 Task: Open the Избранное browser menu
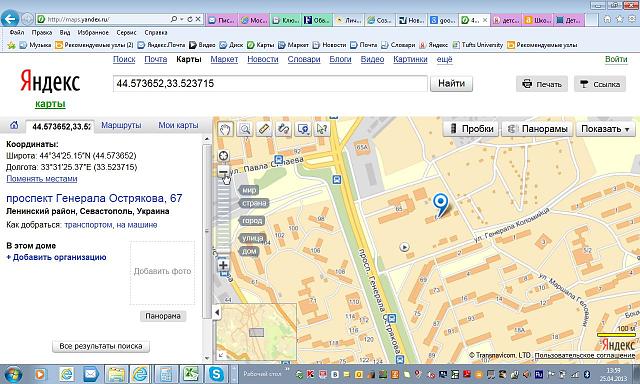pos(93,32)
